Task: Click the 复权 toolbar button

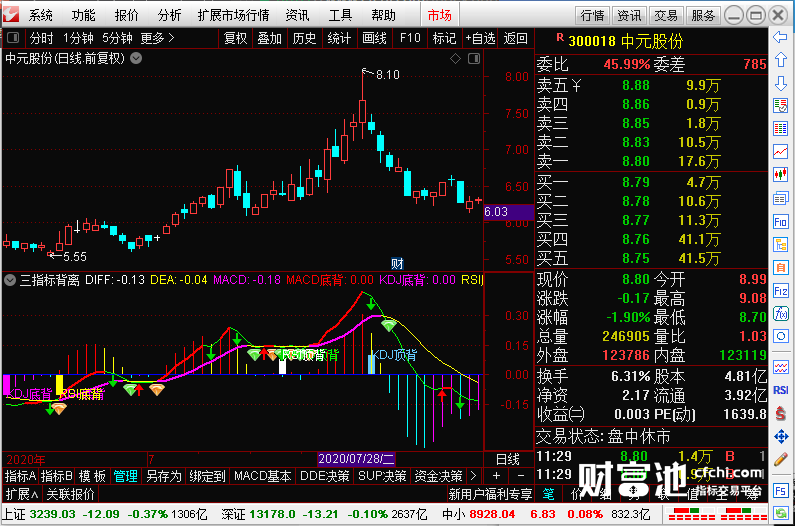Action: (x=235, y=38)
